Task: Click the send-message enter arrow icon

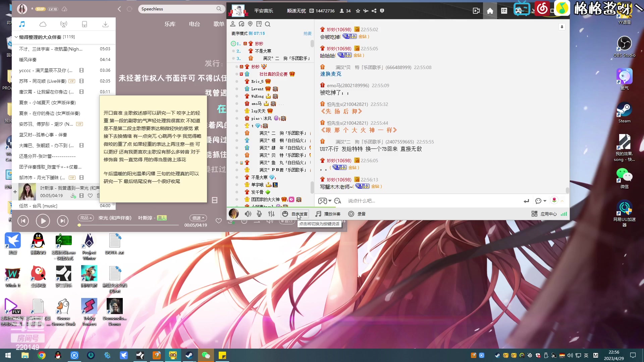Action: pyautogui.click(x=526, y=201)
